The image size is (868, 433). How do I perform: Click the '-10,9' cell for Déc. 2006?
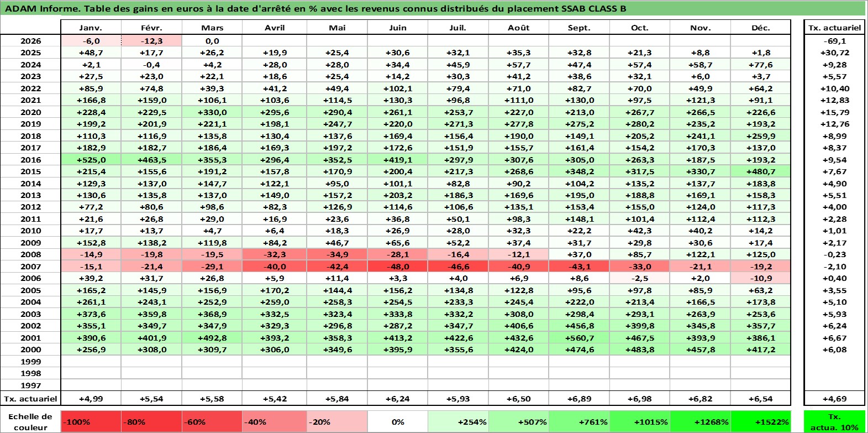[x=760, y=278]
